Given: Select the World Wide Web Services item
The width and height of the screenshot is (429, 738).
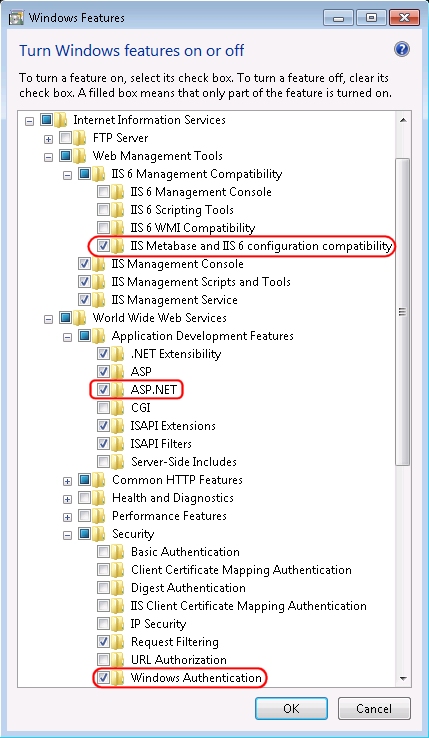Looking at the screenshot, I should click(160, 318).
